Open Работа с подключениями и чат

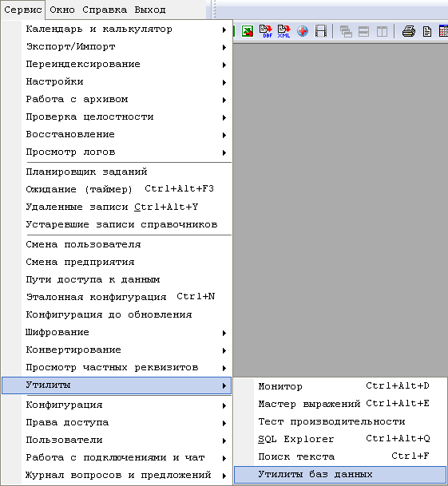pyautogui.click(x=117, y=458)
